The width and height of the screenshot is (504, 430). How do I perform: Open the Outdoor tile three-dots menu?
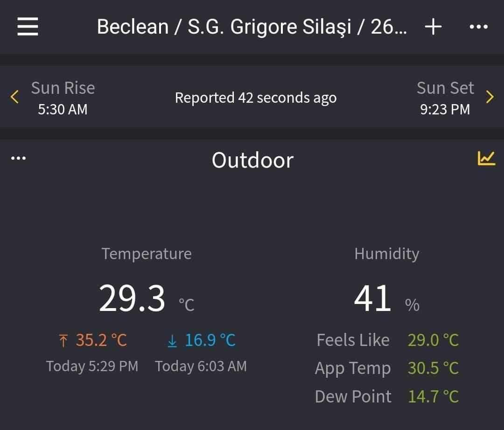18,158
